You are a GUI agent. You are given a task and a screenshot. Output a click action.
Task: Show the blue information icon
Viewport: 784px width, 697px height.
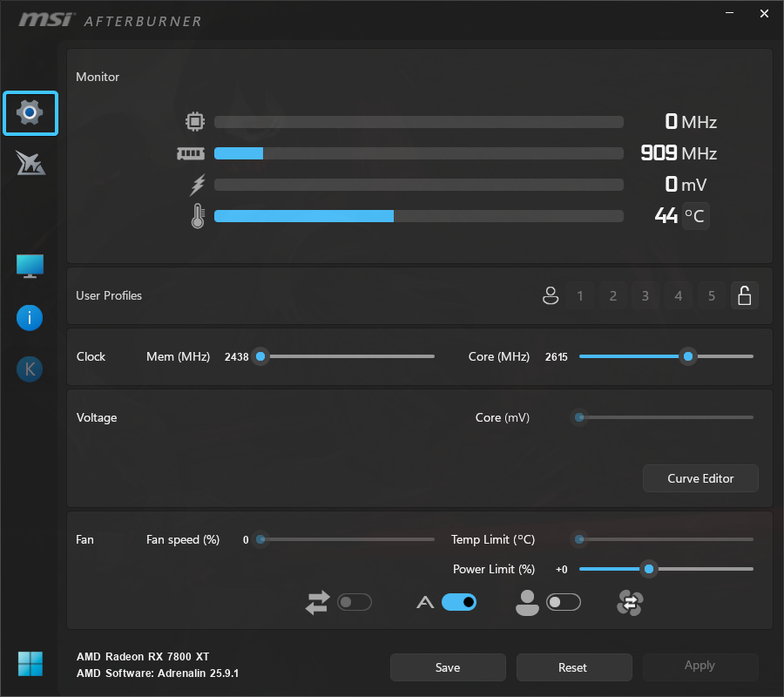(x=30, y=318)
